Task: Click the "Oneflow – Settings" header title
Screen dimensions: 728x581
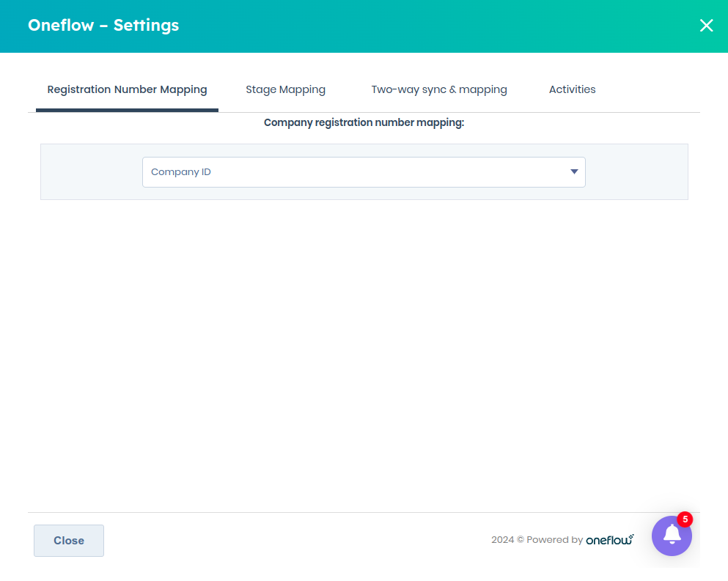Action: click(103, 25)
